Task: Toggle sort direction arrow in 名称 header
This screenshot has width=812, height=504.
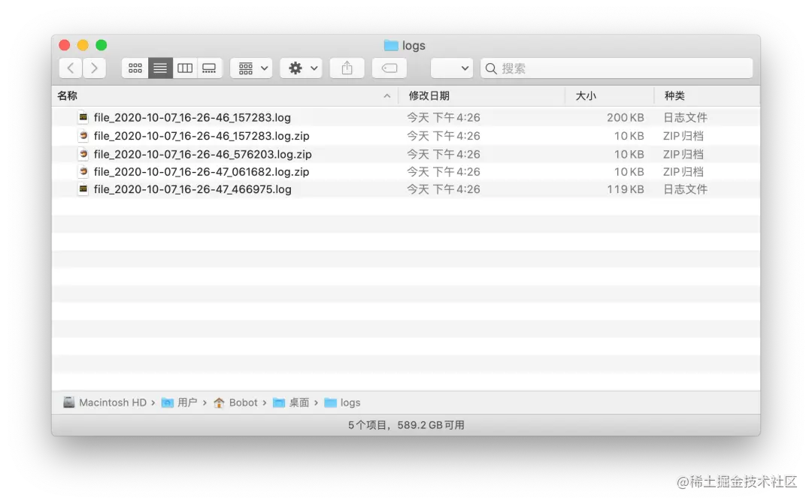Action: [x=387, y=95]
